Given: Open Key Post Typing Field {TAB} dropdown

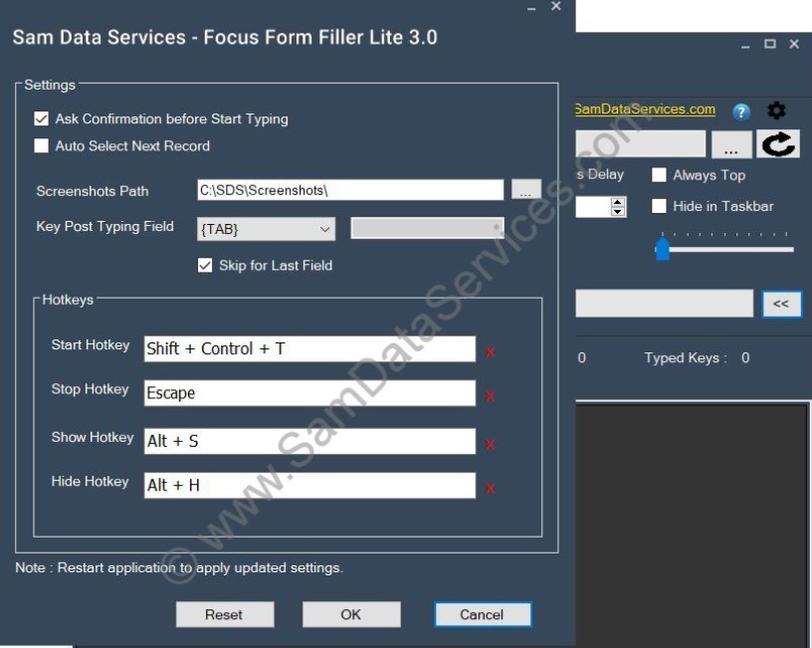Looking at the screenshot, I should 266,229.
